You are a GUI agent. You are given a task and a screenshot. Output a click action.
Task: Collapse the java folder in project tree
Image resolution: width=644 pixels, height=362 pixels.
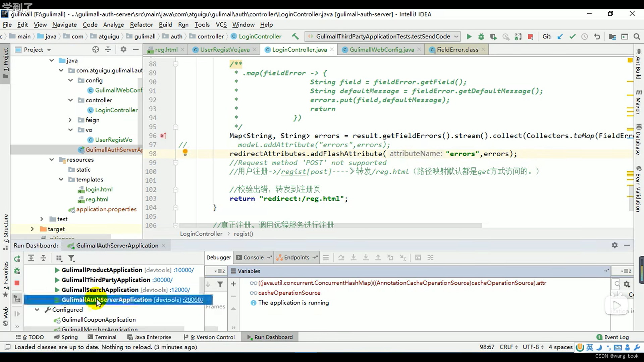click(51, 60)
